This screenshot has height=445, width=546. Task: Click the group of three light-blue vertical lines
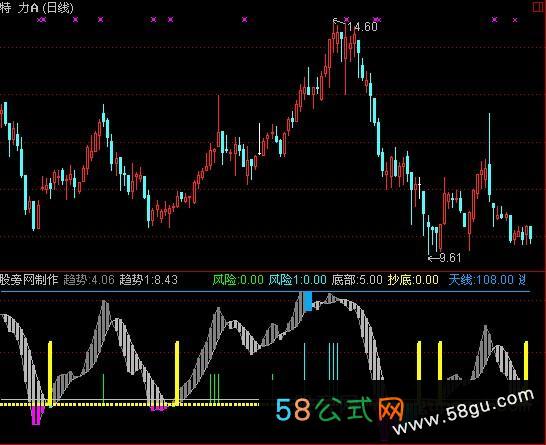[333, 361]
